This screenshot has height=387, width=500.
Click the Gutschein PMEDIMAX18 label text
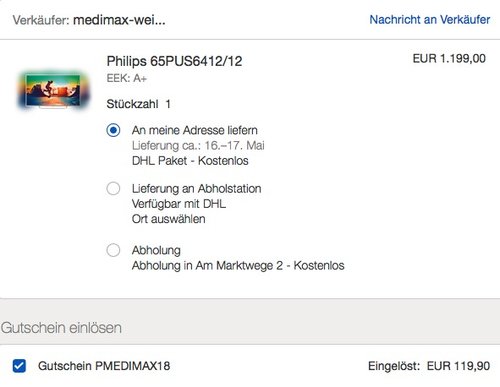104,366
